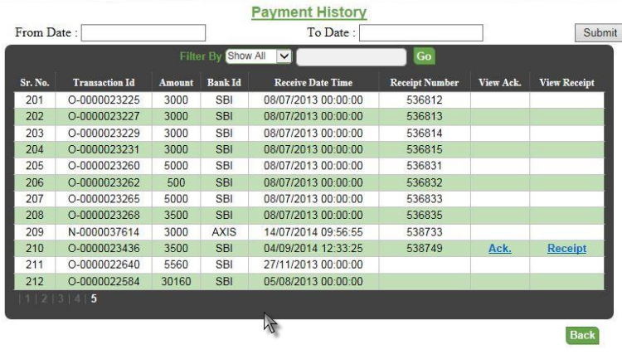
Task: Select transaction O-0000023265
Action: coord(104,199)
